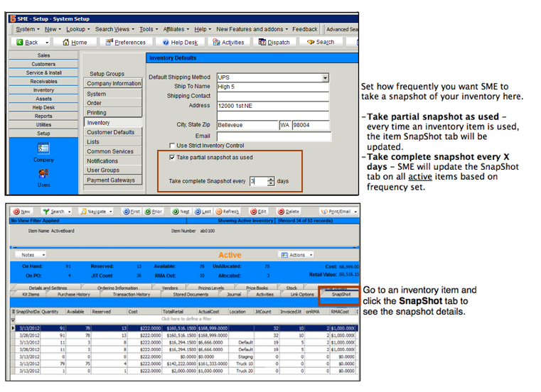The height and width of the screenshot is (392, 541).
Task: Click the Feedback menu item
Action: click(305, 29)
